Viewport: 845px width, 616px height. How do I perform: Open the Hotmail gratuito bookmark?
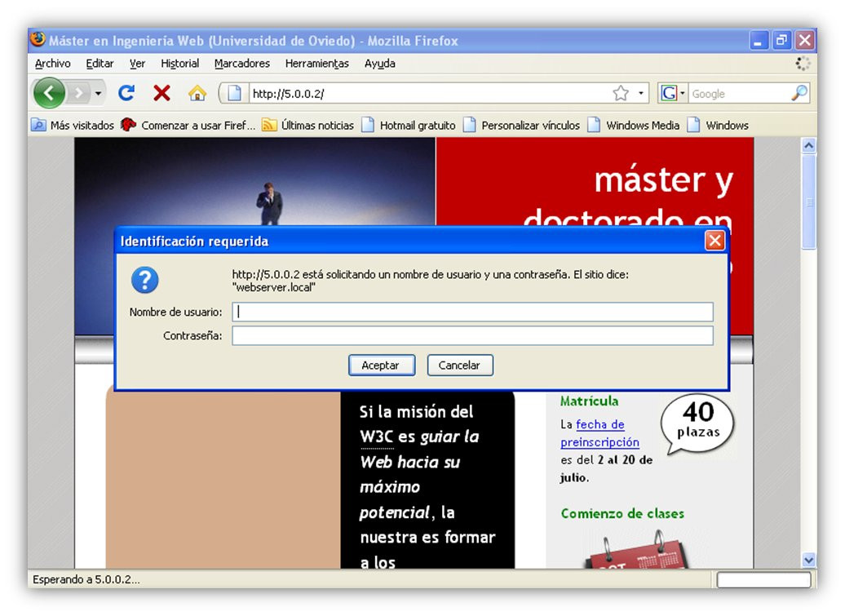tap(409, 126)
